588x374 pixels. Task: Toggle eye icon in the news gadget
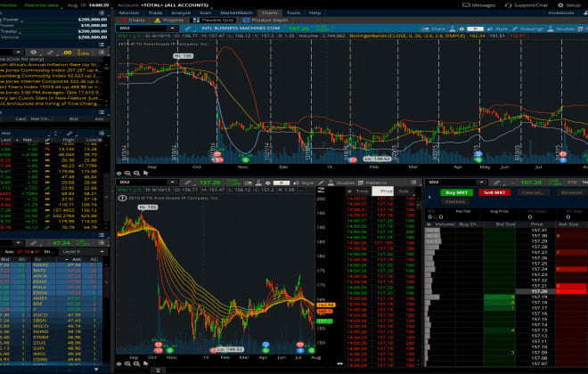(33, 53)
